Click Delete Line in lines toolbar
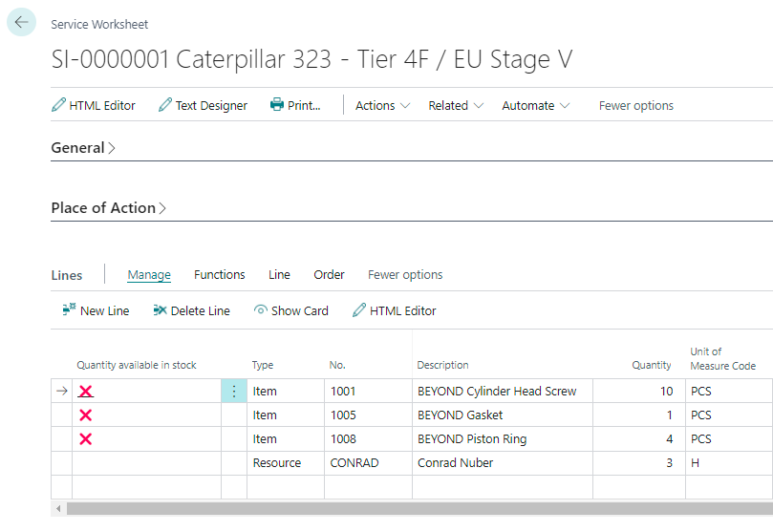 [191, 310]
